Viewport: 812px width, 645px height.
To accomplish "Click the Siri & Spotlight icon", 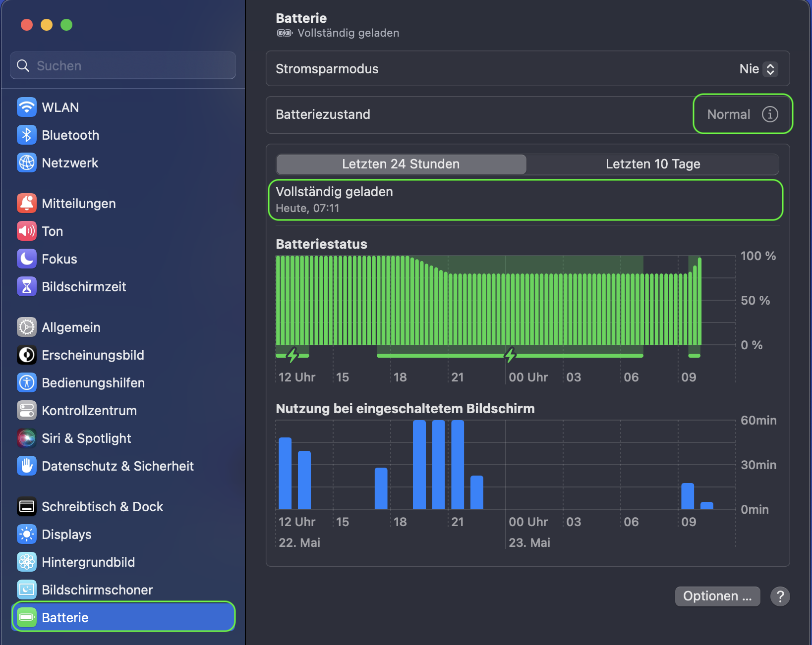I will (x=27, y=438).
